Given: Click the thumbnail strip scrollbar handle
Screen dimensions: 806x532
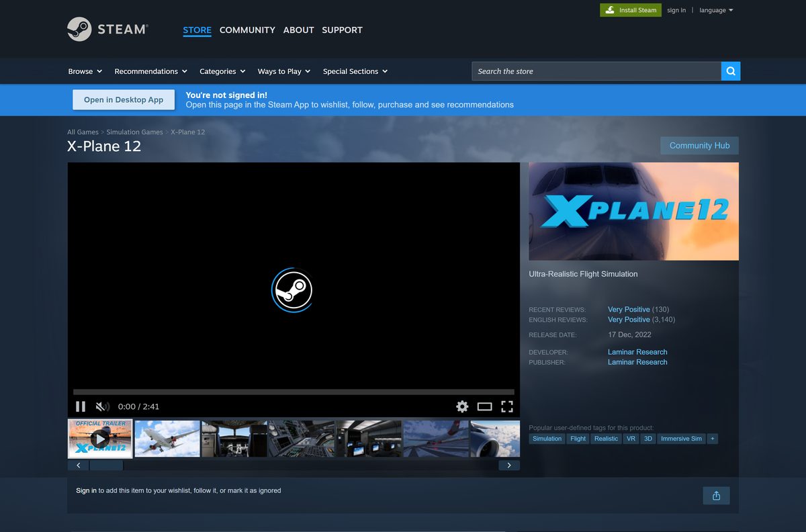Looking at the screenshot, I should pyautogui.click(x=106, y=465).
